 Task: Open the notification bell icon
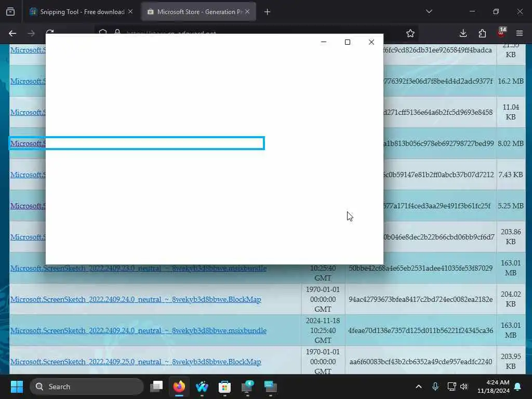pos(518,387)
